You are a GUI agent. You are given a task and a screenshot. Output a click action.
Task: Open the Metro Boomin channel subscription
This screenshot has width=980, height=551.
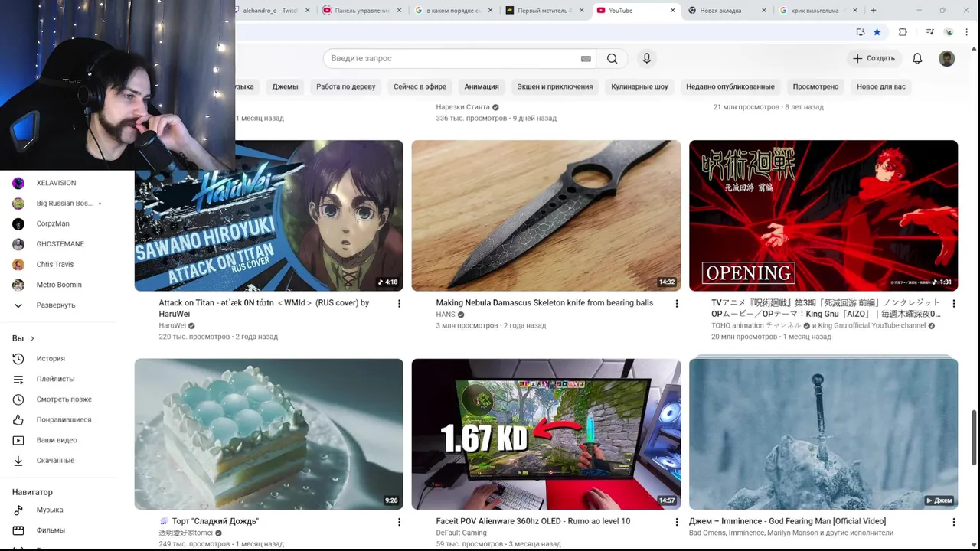click(x=60, y=285)
